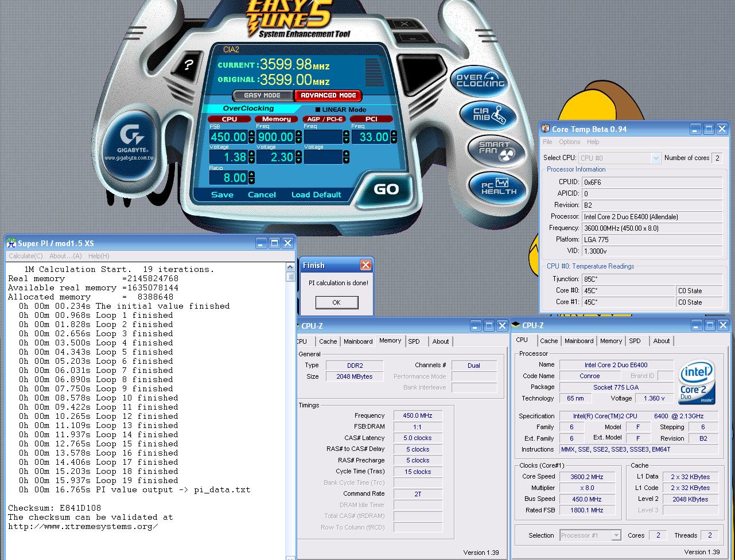Viewport: 735px width, 560px height.
Task: Click Tjunction 85C value in Core Temp
Action: pyautogui.click(x=652, y=279)
